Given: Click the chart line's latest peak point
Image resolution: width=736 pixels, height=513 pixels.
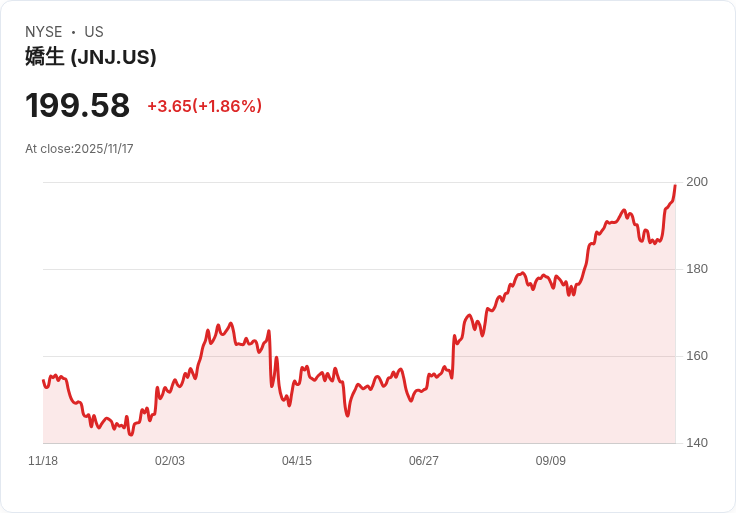Looking at the screenshot, I should pyautogui.click(x=675, y=186).
